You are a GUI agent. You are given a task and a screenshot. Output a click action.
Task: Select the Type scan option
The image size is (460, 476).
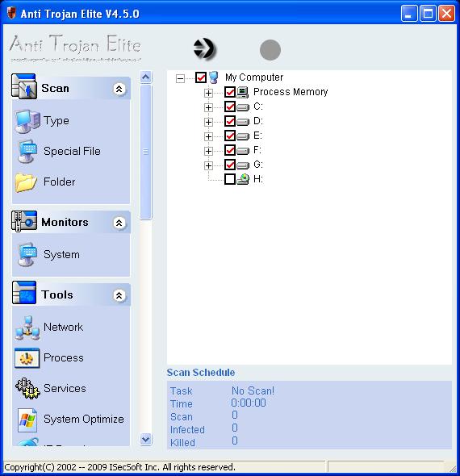pyautogui.click(x=56, y=121)
